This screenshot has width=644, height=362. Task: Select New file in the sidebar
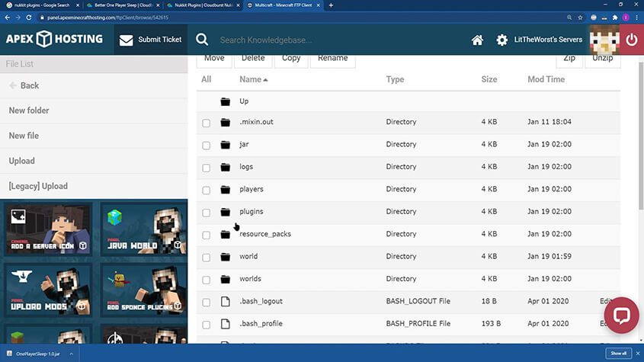point(94,136)
